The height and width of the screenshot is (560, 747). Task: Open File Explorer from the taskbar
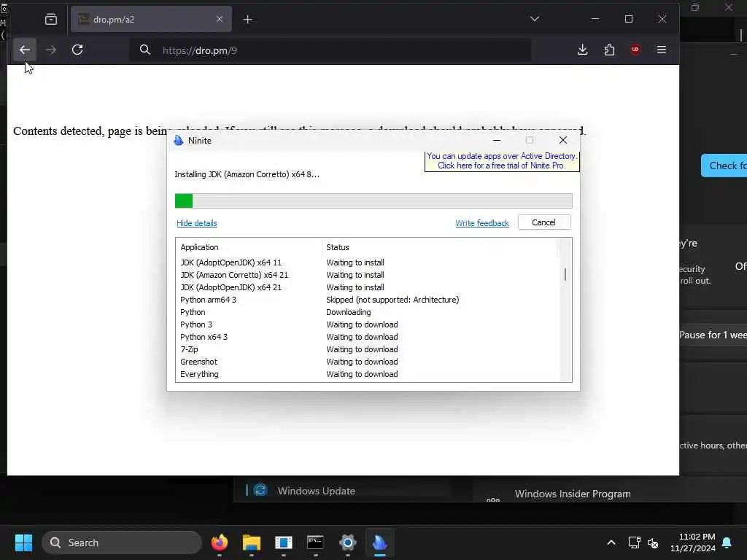point(252,542)
